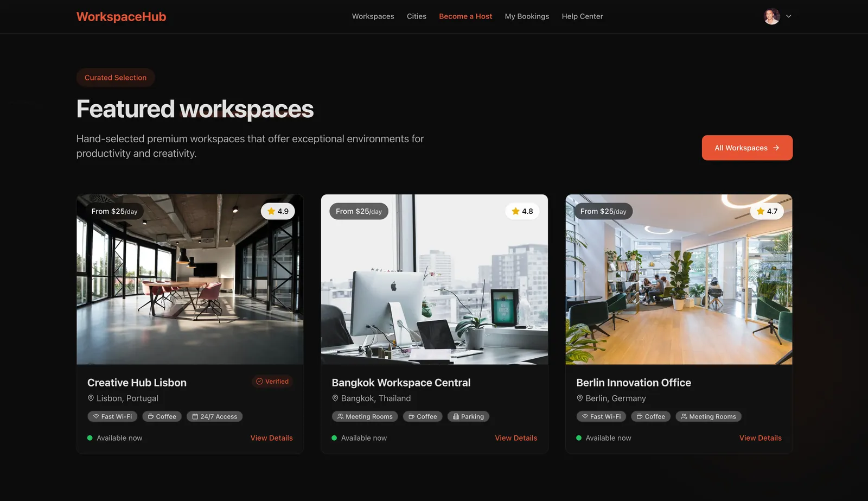Screen dimensions: 868x501
Task: Open My Bookings
Action: 527,16
